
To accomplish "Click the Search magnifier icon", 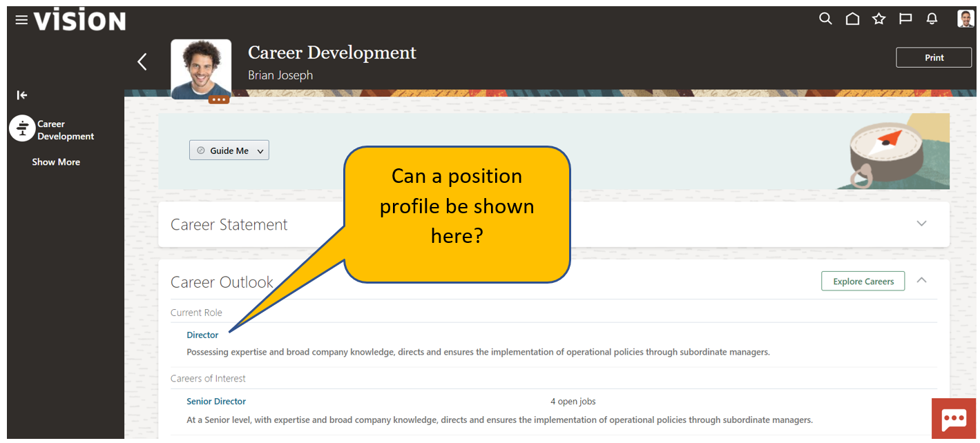I will 825,19.
